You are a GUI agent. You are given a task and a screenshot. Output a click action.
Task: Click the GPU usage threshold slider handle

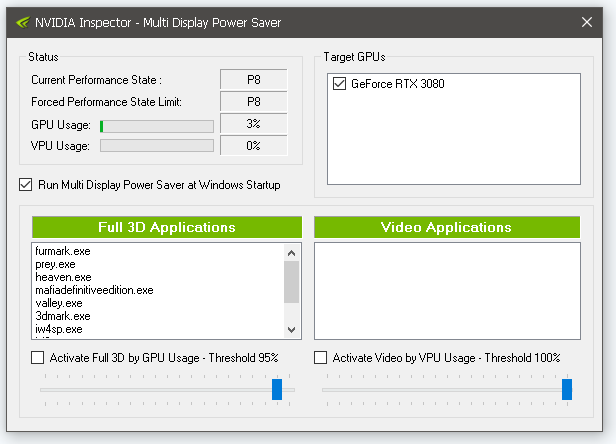[x=277, y=389]
